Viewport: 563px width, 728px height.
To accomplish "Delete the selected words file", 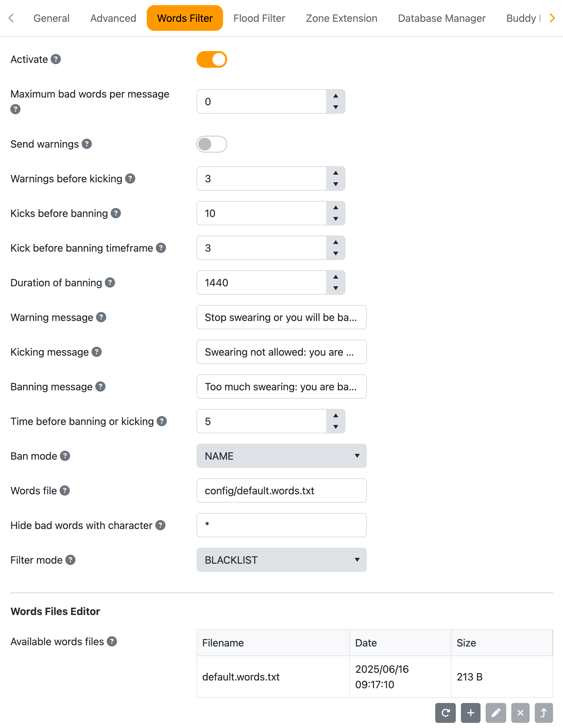I will [x=520, y=713].
